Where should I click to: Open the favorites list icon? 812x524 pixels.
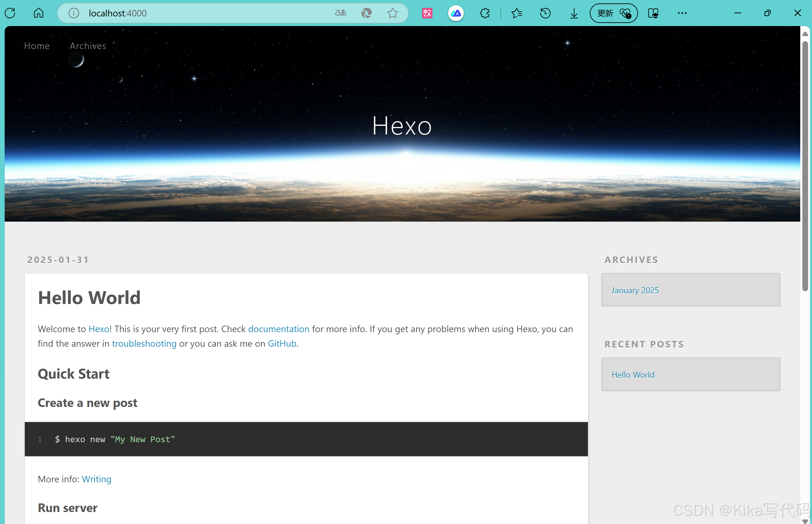(516, 13)
